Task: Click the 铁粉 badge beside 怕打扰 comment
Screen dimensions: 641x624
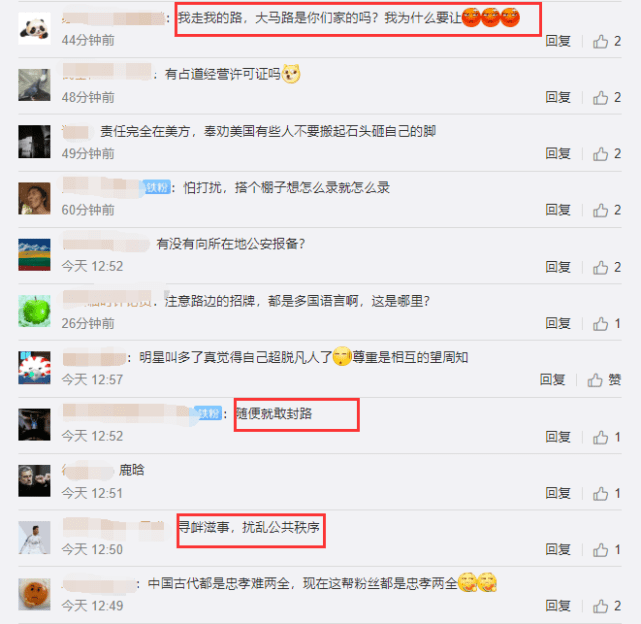Action: [x=157, y=188]
